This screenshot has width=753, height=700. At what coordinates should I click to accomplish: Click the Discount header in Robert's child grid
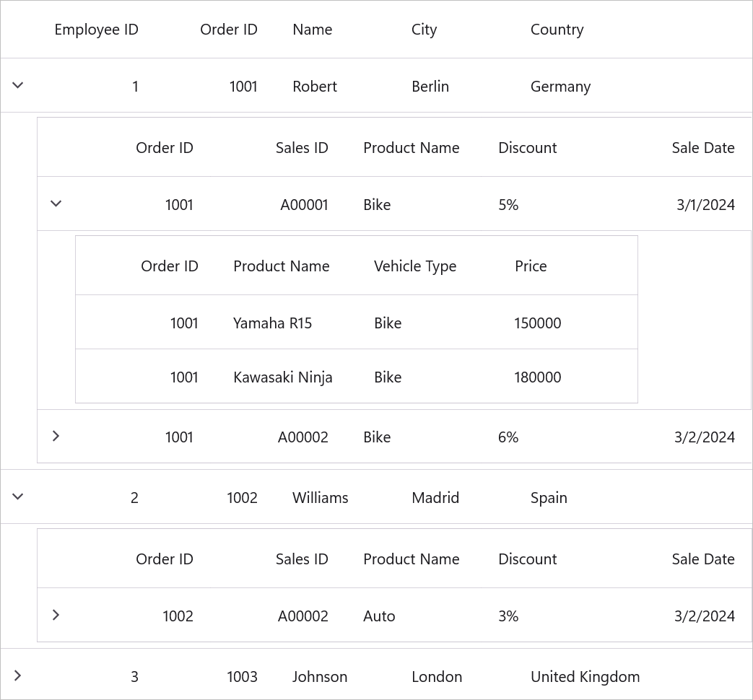[527, 148]
